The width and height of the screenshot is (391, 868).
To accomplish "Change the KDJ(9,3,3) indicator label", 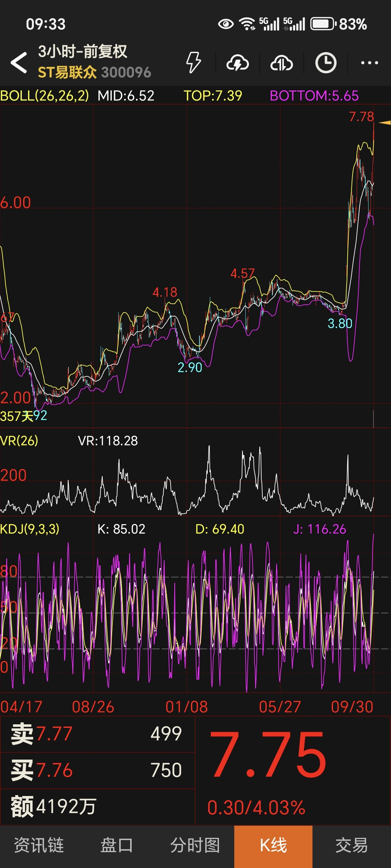I will click(30, 529).
